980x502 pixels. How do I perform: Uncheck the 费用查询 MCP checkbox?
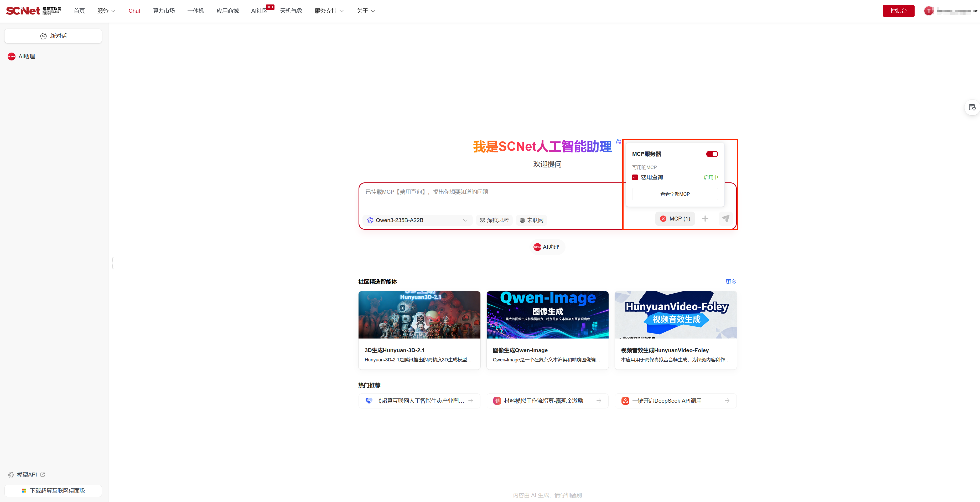(x=635, y=177)
